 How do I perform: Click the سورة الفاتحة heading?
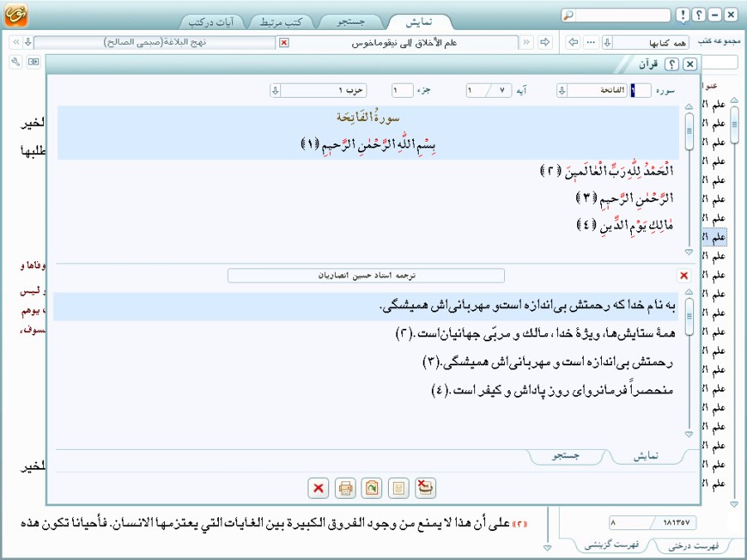368,117
